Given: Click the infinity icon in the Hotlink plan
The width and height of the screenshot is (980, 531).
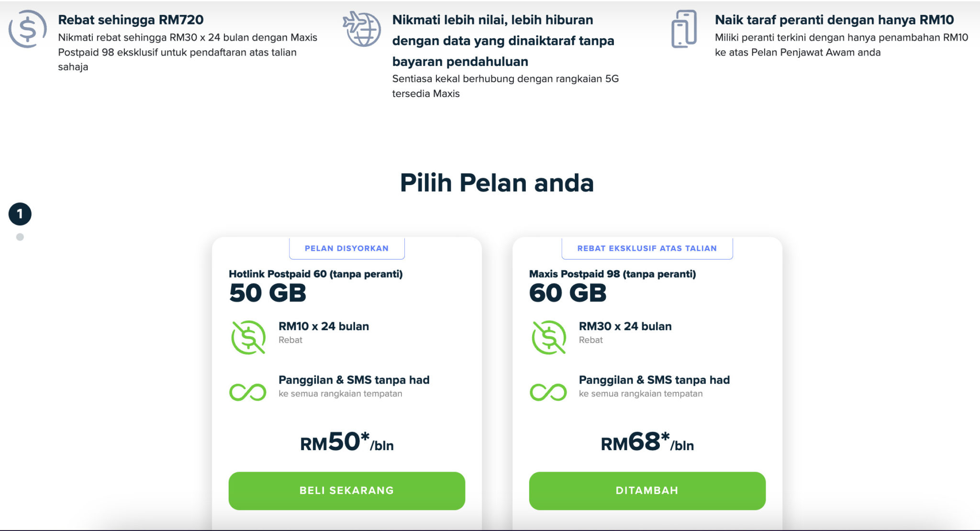Looking at the screenshot, I should point(248,392).
